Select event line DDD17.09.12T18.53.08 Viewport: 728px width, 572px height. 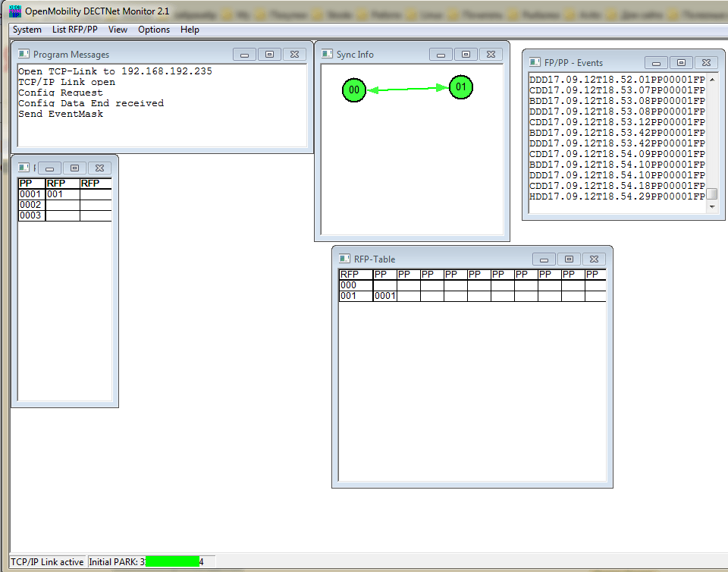coord(617,112)
